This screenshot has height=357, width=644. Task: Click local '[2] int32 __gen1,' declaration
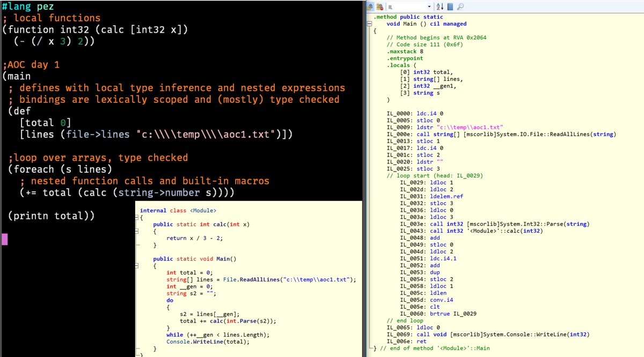429,86
